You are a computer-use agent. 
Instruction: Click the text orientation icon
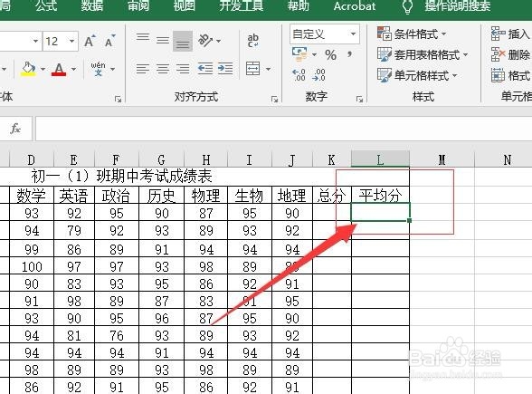(x=205, y=41)
